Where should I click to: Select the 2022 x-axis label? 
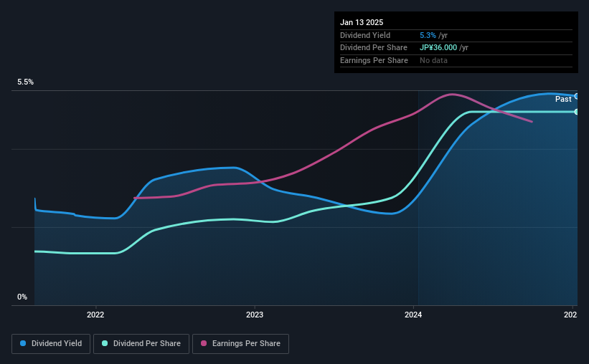click(x=95, y=315)
